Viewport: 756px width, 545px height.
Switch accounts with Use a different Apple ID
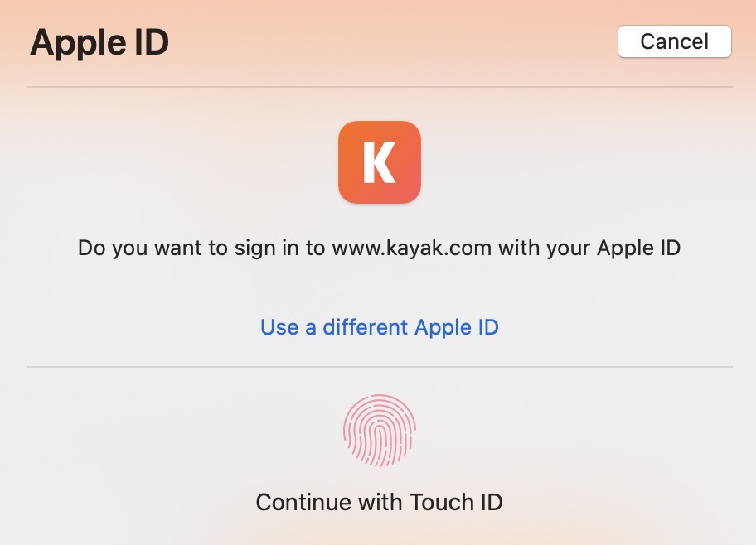[379, 327]
